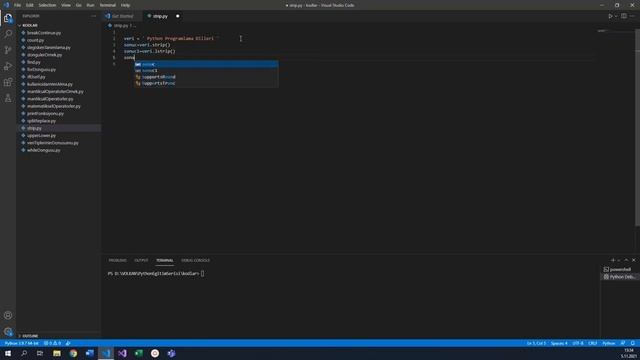The image size is (640, 360).
Task: Click UTF-8 encoding in status bar
Action: 578,343
